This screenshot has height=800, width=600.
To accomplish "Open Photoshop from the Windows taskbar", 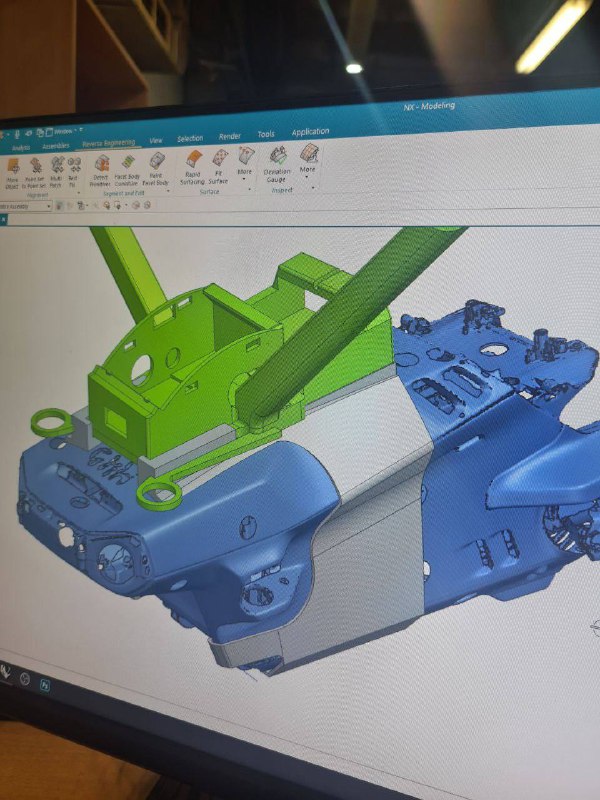I will tap(45, 685).
